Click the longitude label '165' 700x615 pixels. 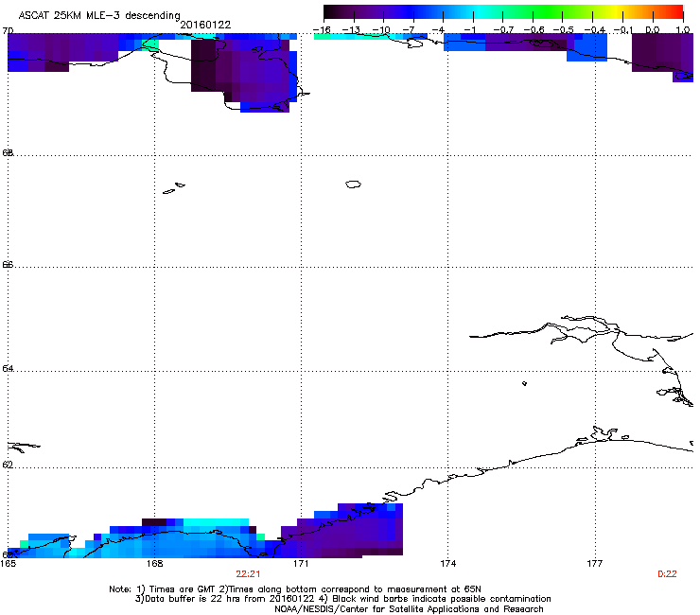pos(8,564)
